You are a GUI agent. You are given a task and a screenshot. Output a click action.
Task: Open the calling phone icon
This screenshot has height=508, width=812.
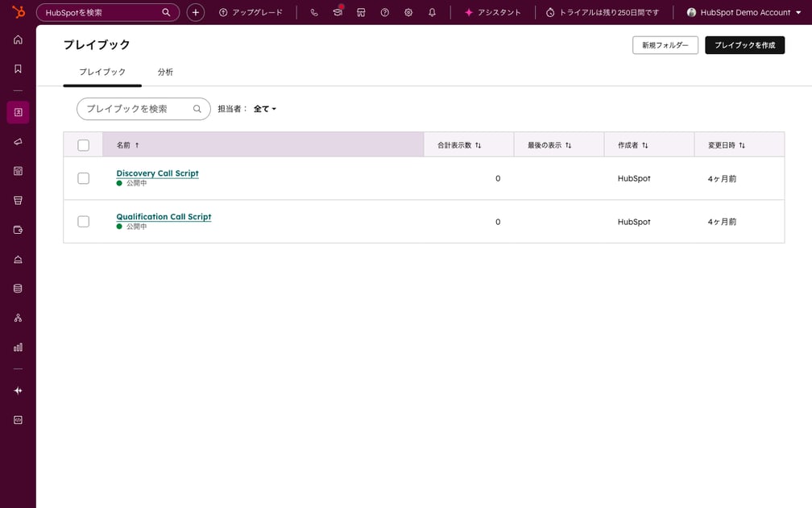[x=314, y=12]
